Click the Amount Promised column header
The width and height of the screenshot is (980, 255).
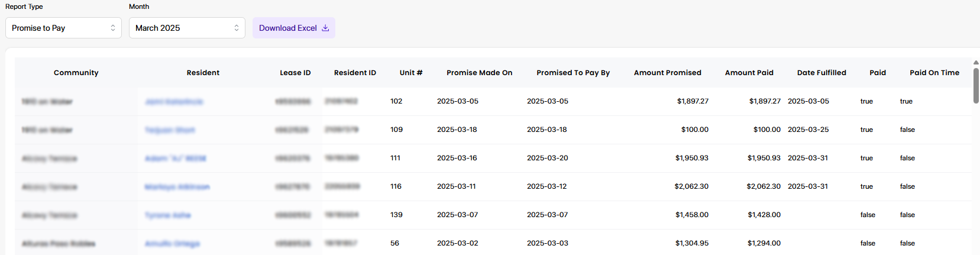668,73
